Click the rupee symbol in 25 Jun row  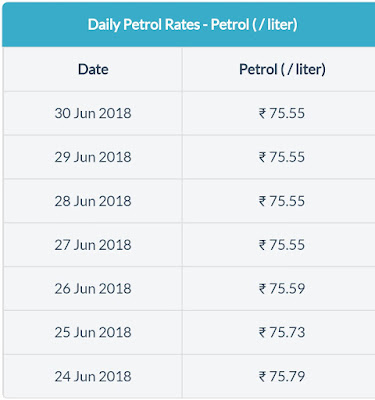click(x=262, y=333)
